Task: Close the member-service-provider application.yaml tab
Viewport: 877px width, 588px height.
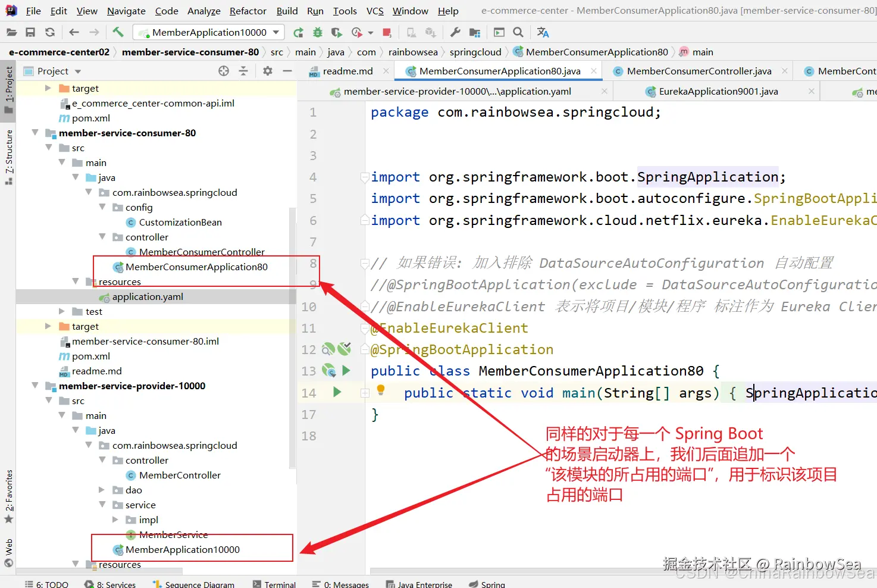Action: (604, 91)
